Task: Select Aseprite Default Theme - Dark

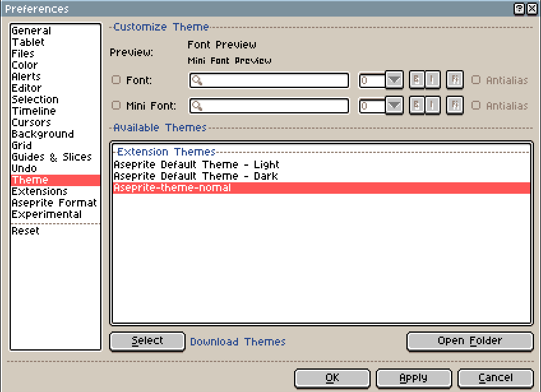Action: [322, 176]
